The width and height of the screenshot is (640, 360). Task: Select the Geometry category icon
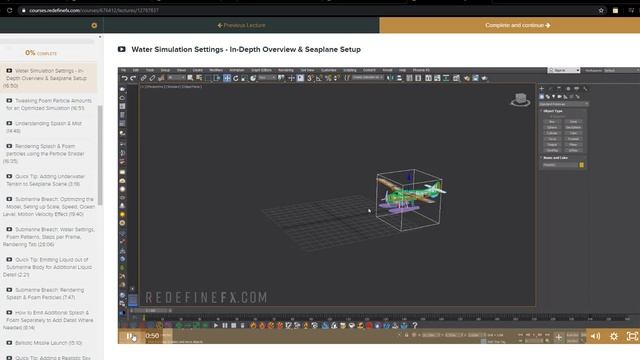[x=542, y=97]
